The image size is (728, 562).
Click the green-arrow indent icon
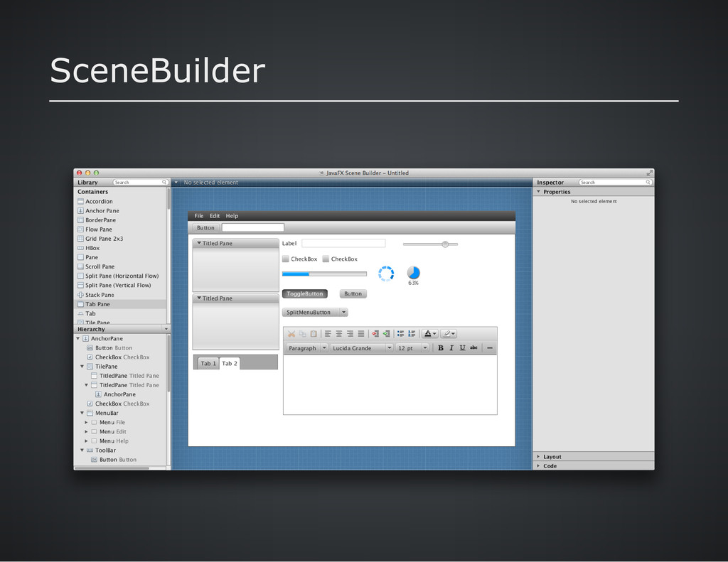386,334
